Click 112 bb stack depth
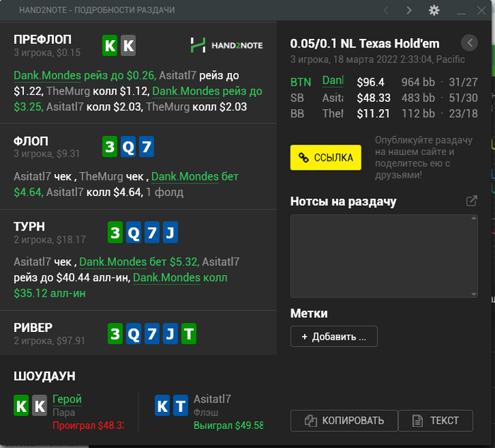Viewport: 495px width, 448px height. [418, 114]
